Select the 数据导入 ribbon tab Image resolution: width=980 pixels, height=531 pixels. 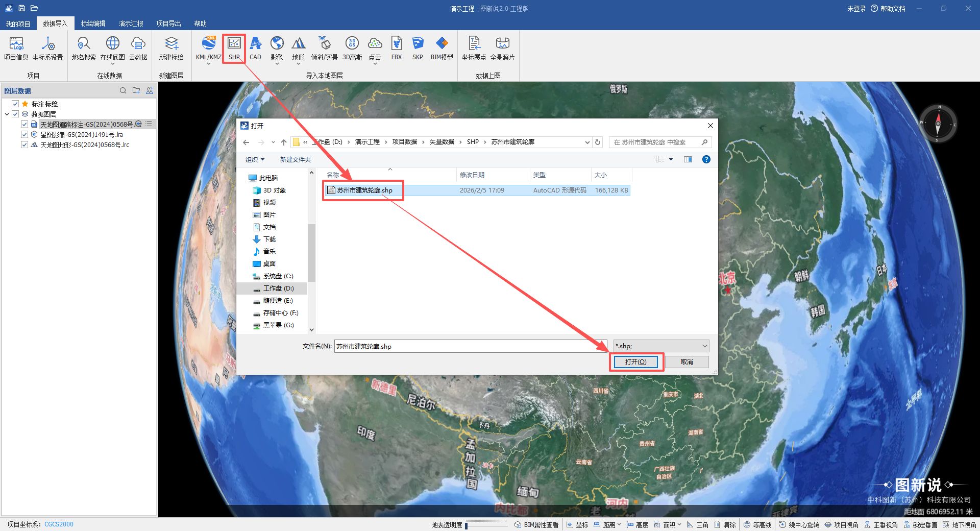tap(55, 23)
